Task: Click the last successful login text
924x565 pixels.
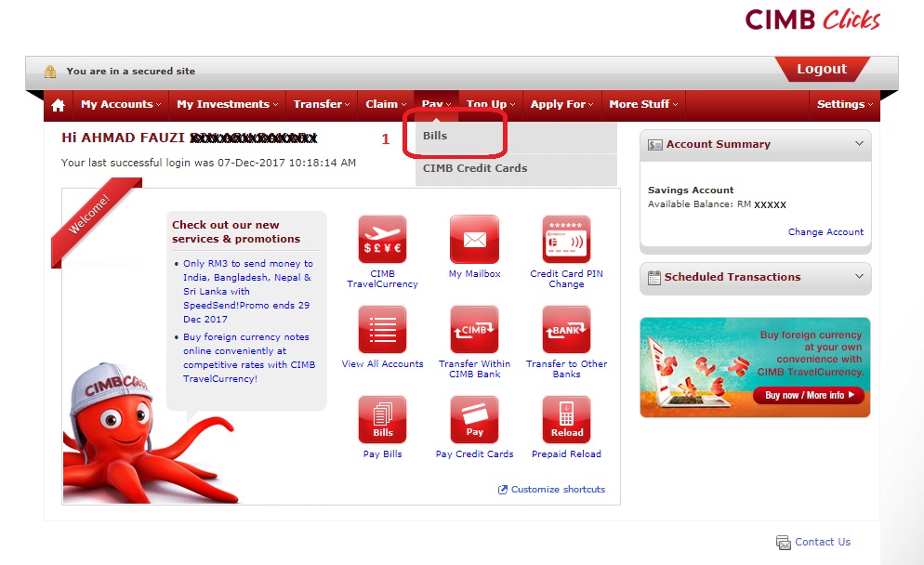Action: [208, 164]
